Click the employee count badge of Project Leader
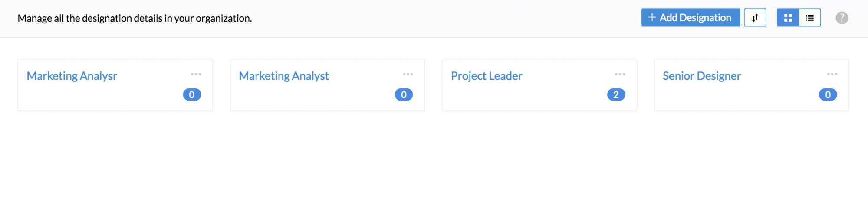868x208 pixels. 616,94
